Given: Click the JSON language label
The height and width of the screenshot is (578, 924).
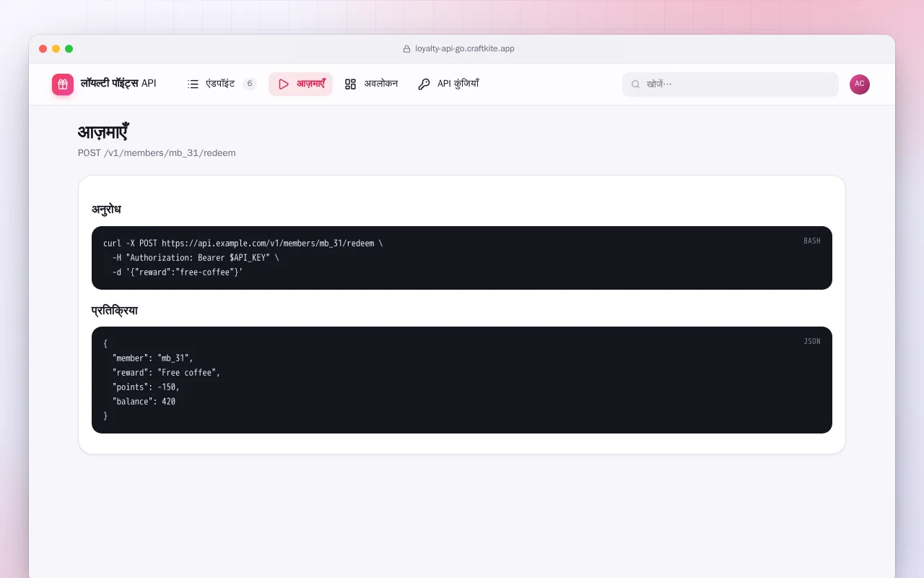Looking at the screenshot, I should 812,341.
